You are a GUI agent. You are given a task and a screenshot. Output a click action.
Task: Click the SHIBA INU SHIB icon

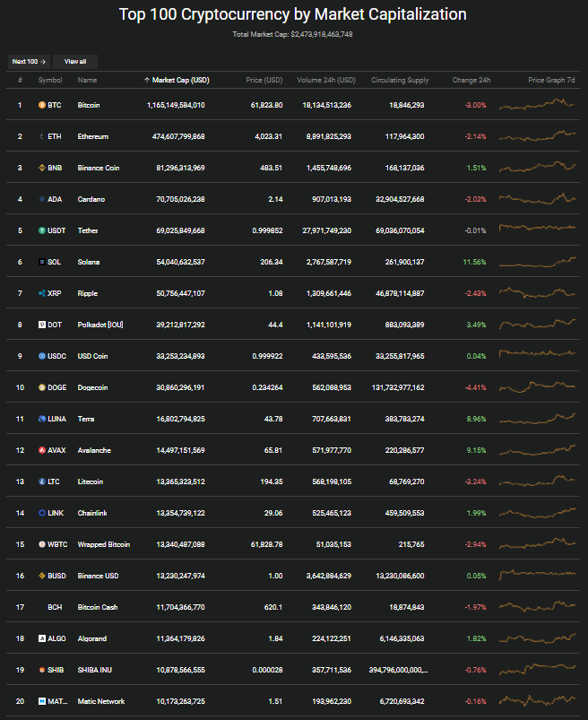point(42,670)
